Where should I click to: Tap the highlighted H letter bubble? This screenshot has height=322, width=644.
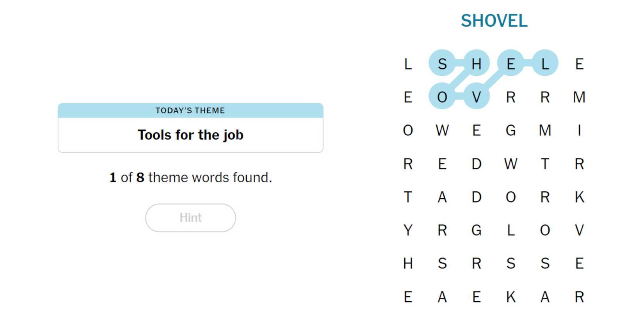476,63
